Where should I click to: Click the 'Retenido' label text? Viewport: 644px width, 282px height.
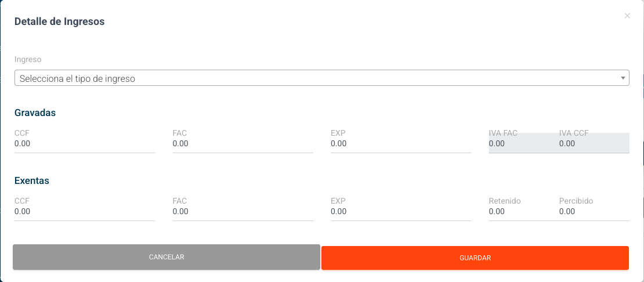point(505,201)
